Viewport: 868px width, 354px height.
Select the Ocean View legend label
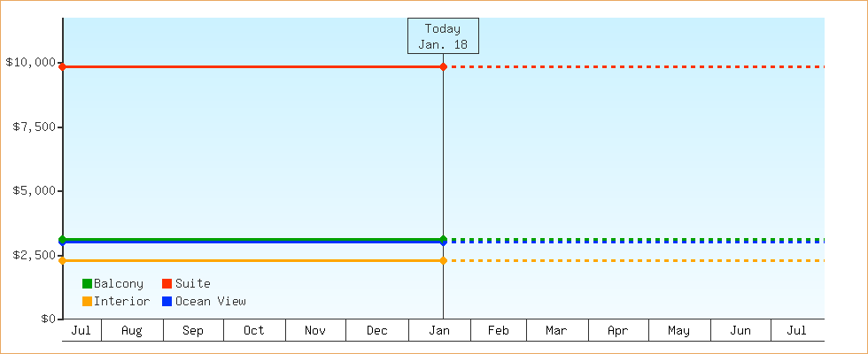pyautogui.click(x=211, y=302)
